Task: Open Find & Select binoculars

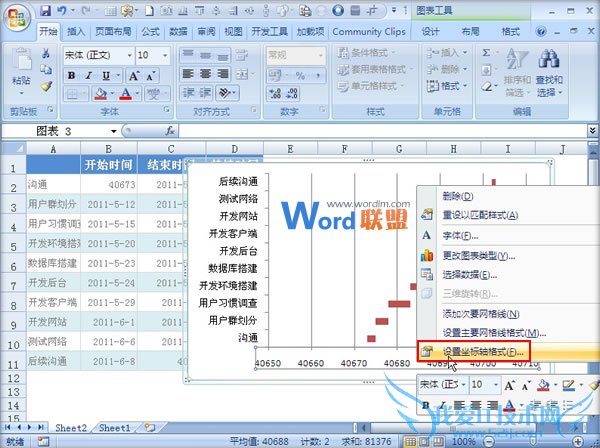Action: (x=549, y=73)
